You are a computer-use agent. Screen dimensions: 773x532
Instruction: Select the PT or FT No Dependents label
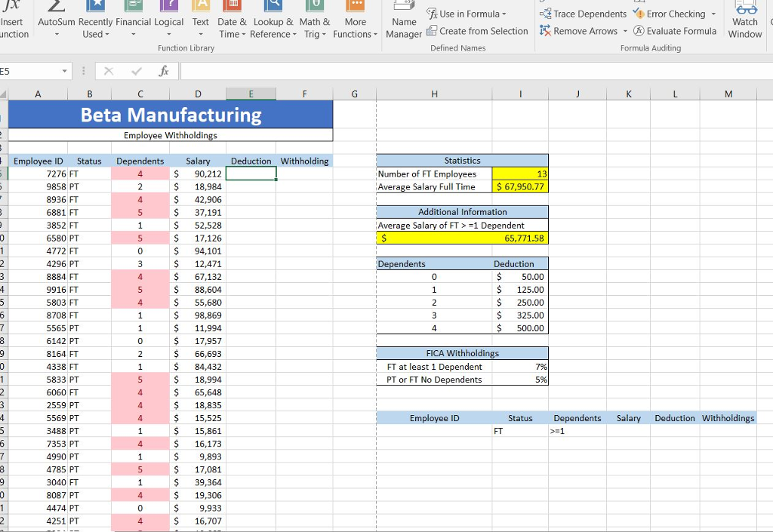434,380
